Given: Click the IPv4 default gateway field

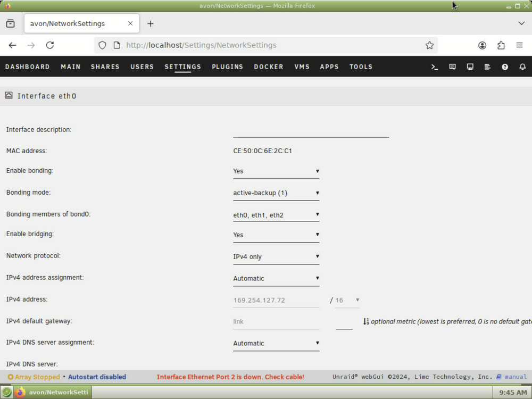Looking at the screenshot, I should click(x=276, y=322).
